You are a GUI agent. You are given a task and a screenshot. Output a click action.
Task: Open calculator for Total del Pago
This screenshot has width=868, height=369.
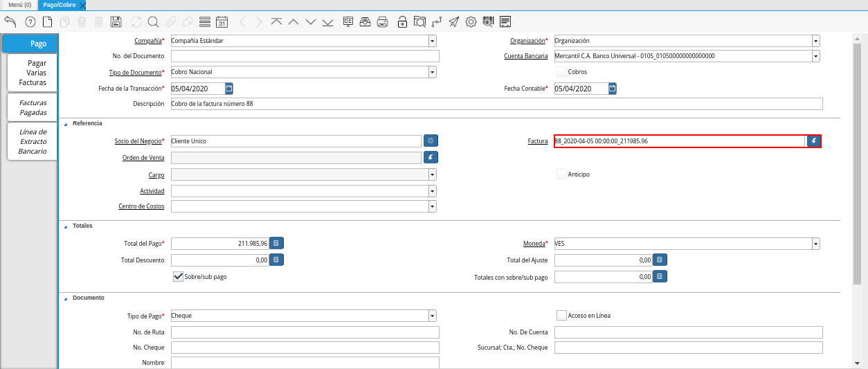[x=276, y=244]
